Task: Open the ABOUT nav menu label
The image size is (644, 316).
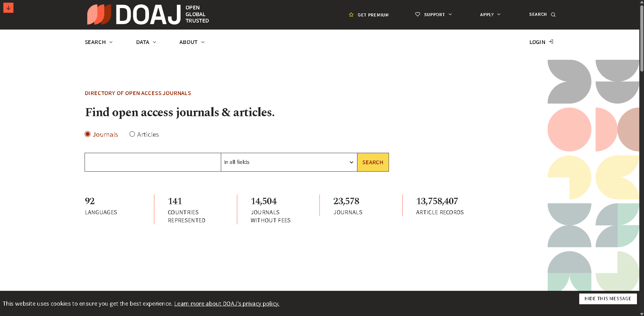Action: click(x=188, y=42)
